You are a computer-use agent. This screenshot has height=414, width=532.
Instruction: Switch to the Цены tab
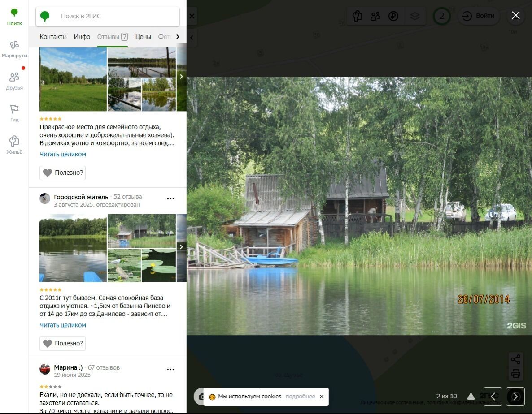pos(143,37)
